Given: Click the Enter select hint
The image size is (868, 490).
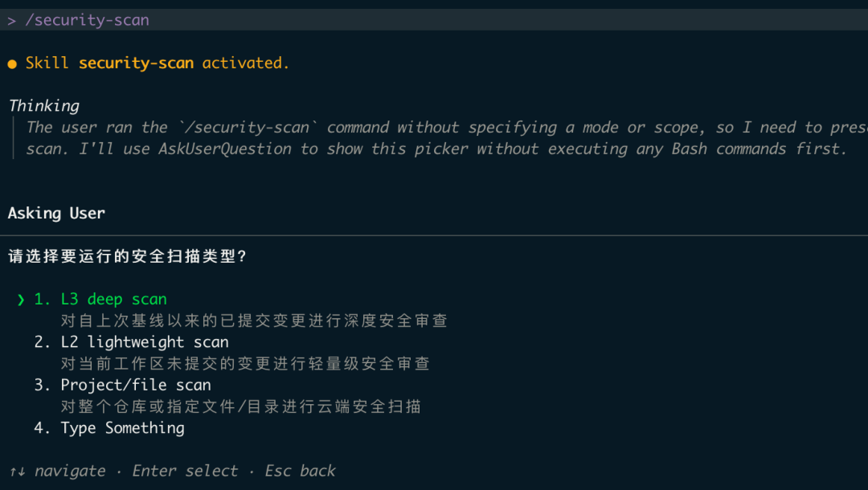Looking at the screenshot, I should [185, 471].
